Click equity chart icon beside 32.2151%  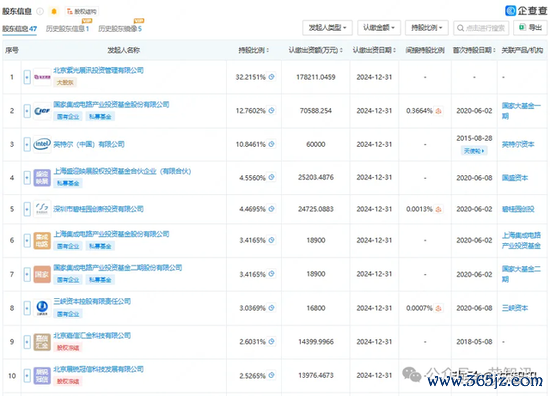coord(271,77)
